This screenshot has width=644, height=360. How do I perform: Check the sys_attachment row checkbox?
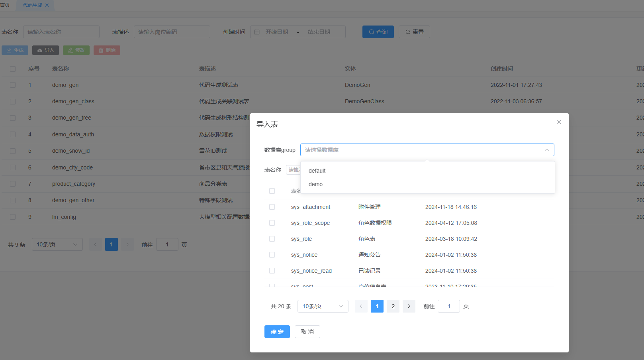272,207
